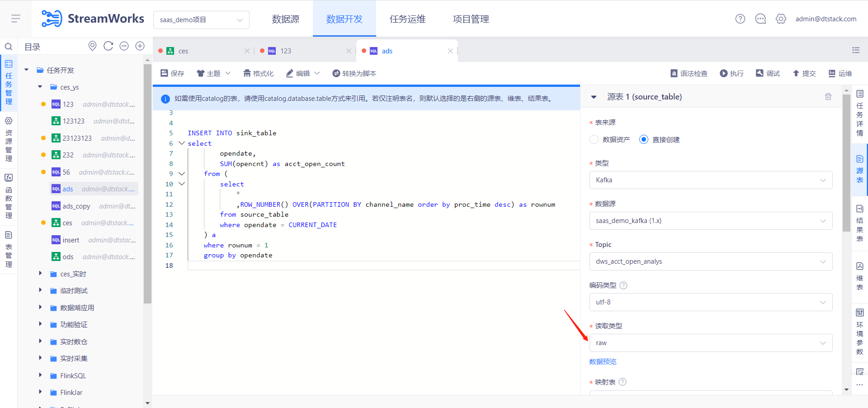
Task: Open 资源管理 sidebar panel
Action: click(9, 140)
